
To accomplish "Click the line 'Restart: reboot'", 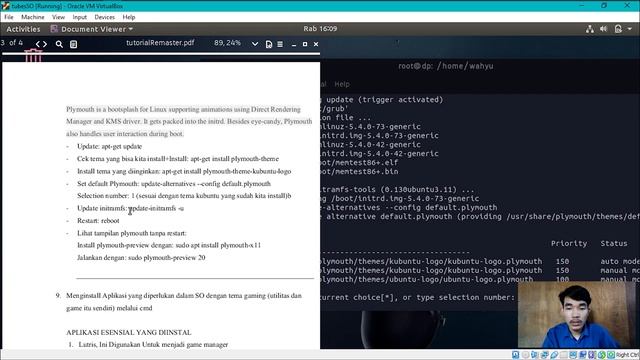I will coord(98,220).
